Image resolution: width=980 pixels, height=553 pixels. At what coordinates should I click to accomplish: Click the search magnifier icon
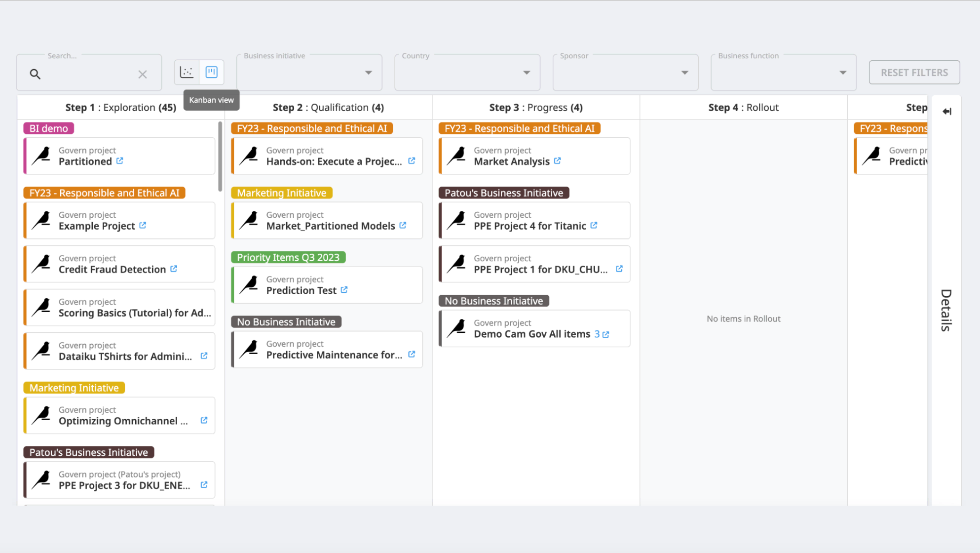pyautogui.click(x=35, y=74)
